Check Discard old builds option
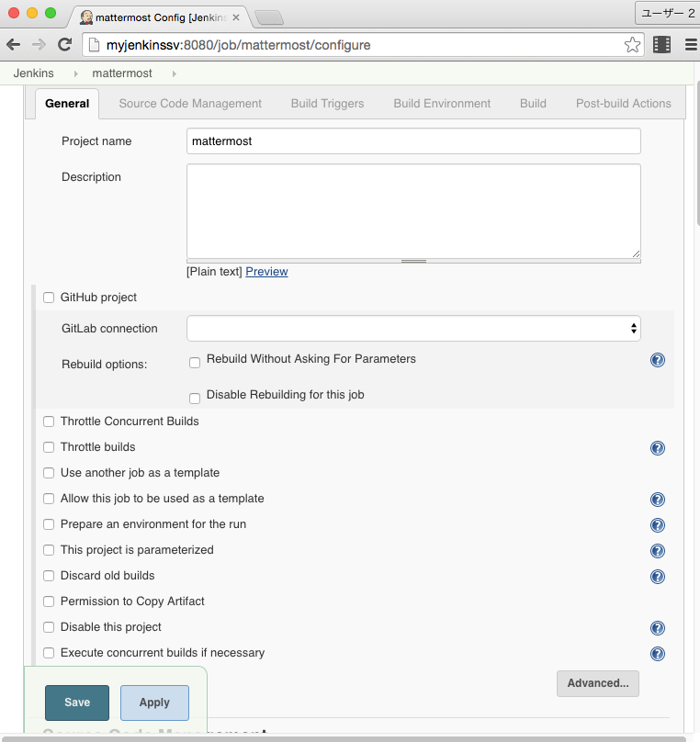 [49, 576]
